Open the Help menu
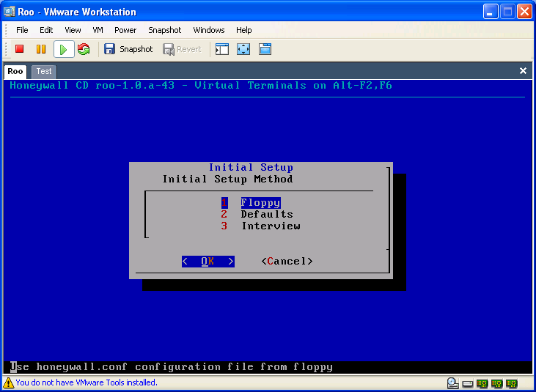Viewport: 536px width, 392px height. click(x=243, y=30)
